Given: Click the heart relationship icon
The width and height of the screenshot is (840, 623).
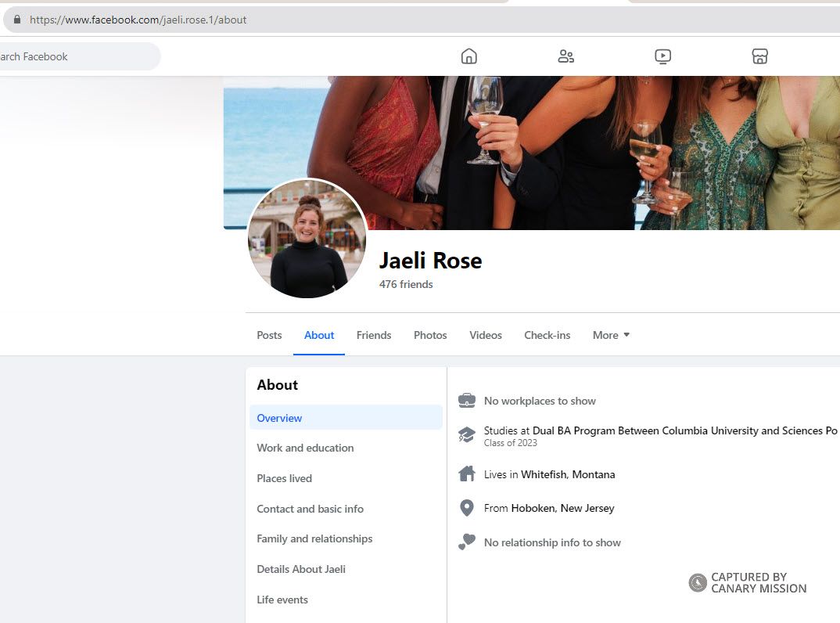Looking at the screenshot, I should [467, 542].
